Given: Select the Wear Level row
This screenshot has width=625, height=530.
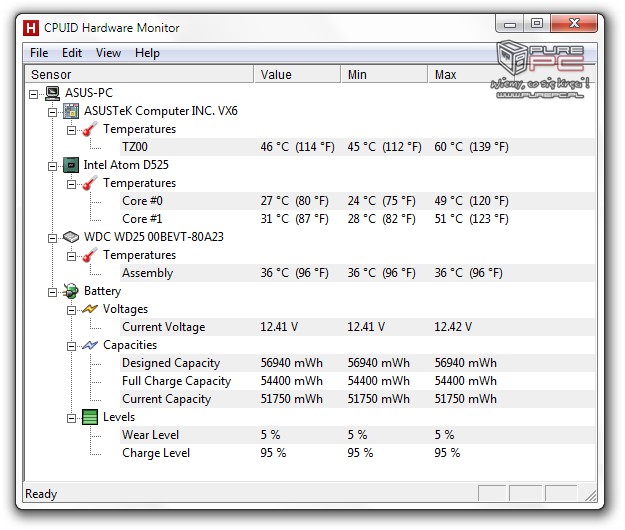Looking at the screenshot, I should pyautogui.click(x=358, y=435).
